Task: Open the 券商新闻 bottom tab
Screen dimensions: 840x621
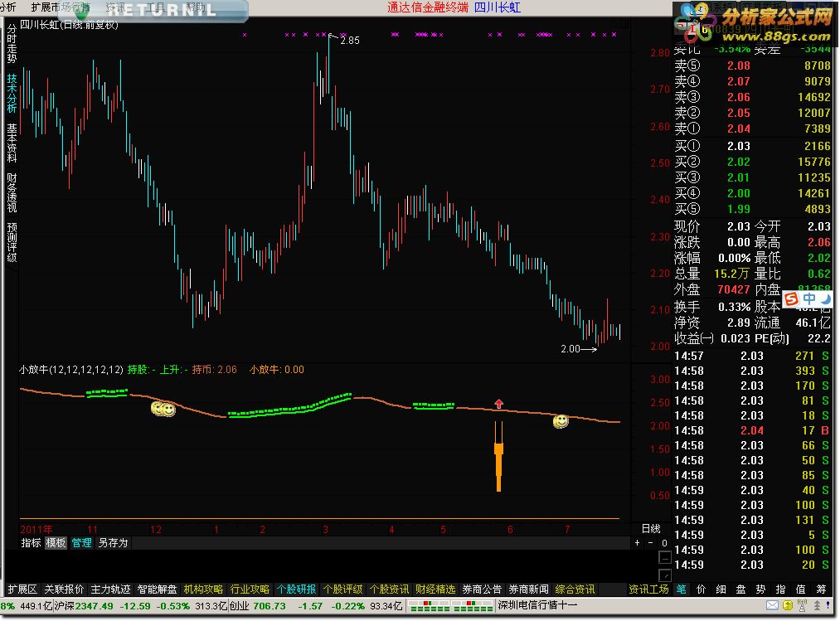Action: pyautogui.click(x=529, y=589)
